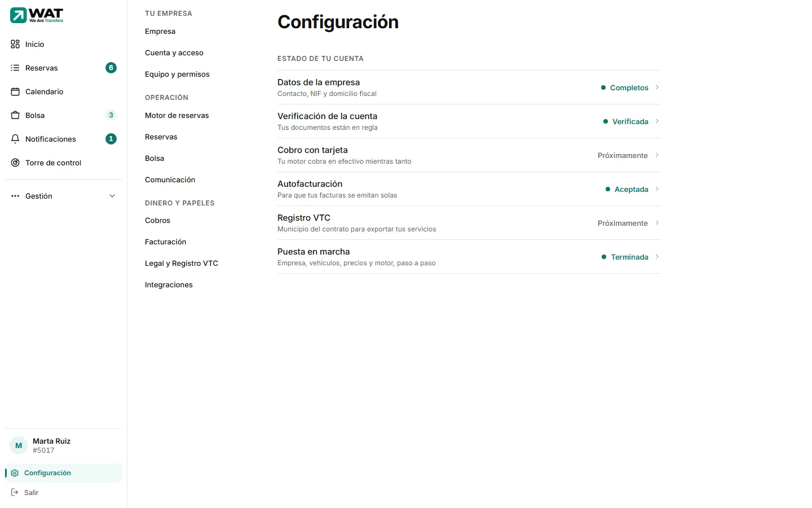Image resolution: width=812 pixels, height=508 pixels.
Task: Open Puesta en marcha row chevron
Action: (657, 257)
